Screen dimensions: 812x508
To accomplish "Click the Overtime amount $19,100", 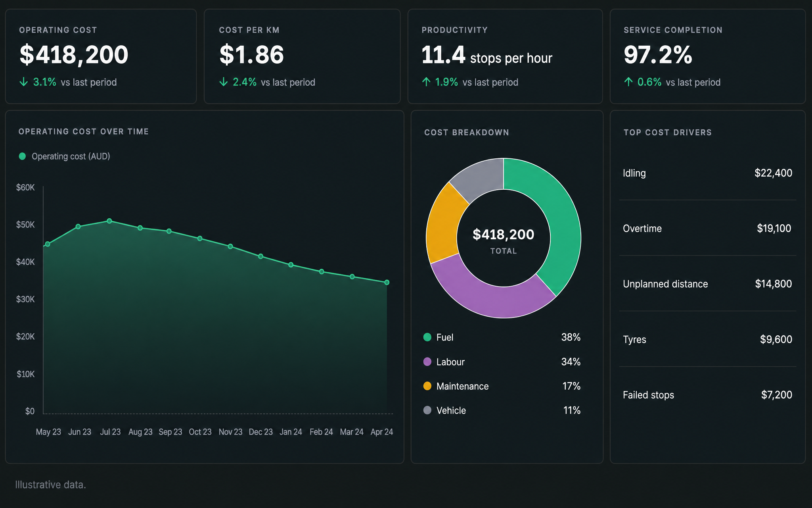I will point(774,228).
